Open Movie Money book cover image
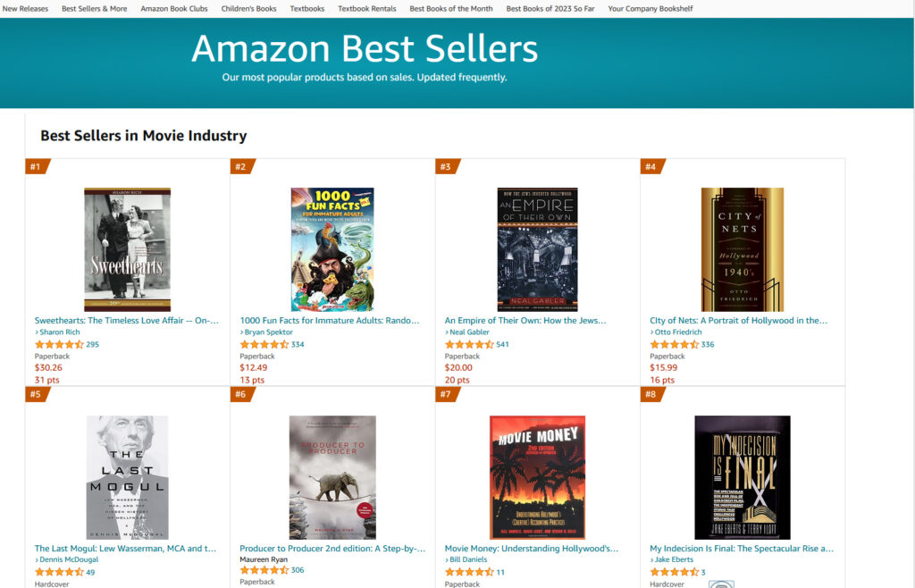The width and height of the screenshot is (915, 588). [537, 477]
